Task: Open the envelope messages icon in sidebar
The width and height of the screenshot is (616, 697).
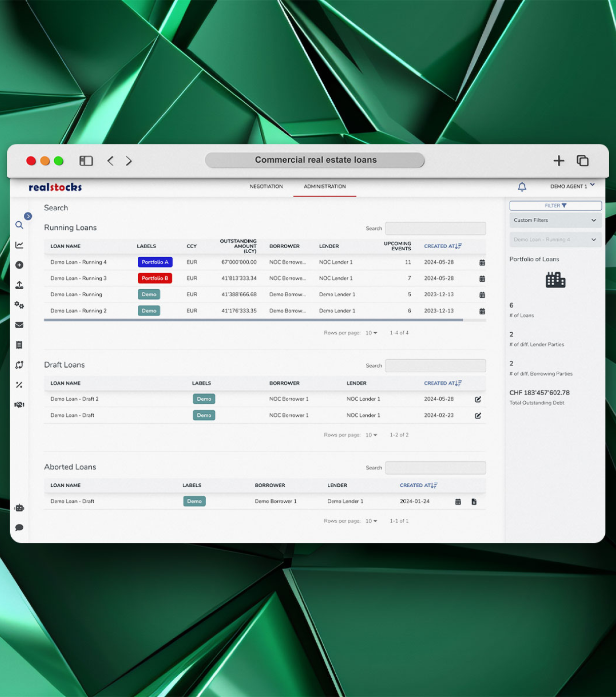Action: tap(19, 325)
